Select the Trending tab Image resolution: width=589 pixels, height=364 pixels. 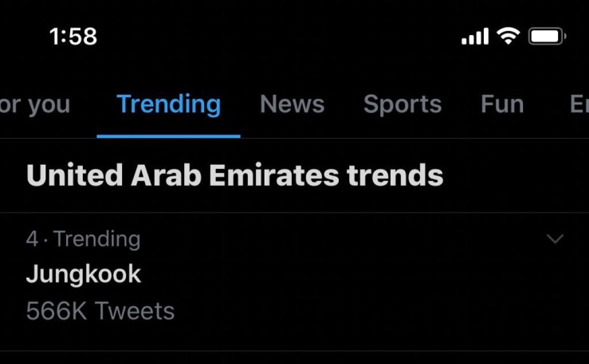click(168, 104)
